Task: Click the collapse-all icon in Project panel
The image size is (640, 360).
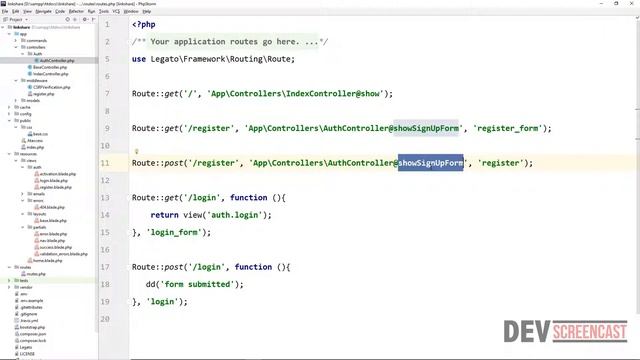Action: tap(75, 19)
